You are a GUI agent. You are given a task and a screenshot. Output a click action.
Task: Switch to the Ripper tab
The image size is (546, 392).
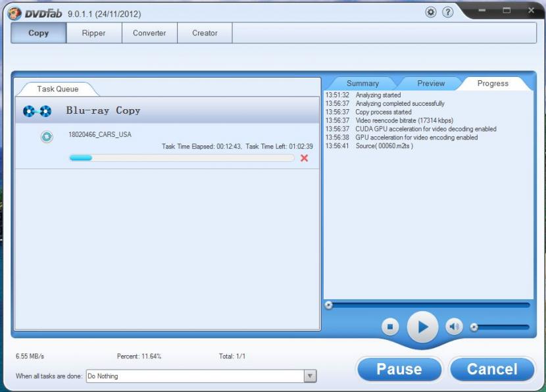click(x=93, y=33)
